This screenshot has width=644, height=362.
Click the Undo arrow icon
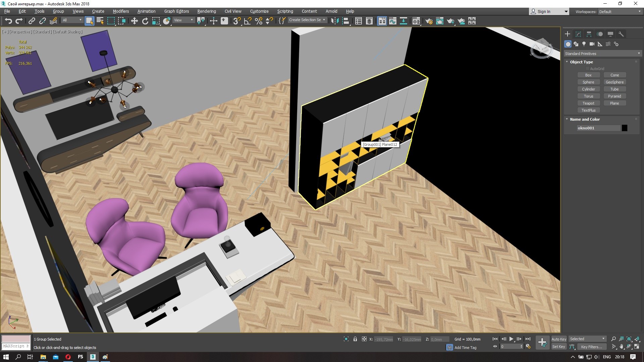[x=8, y=21]
